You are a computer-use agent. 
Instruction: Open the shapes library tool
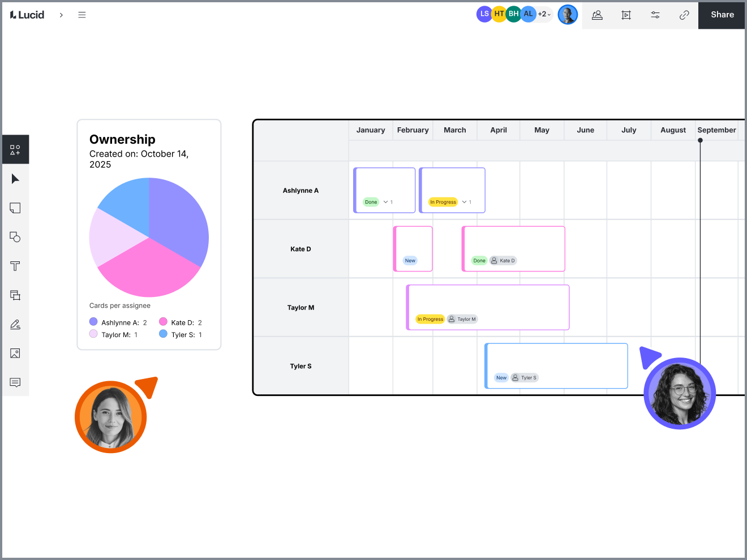coord(15,150)
